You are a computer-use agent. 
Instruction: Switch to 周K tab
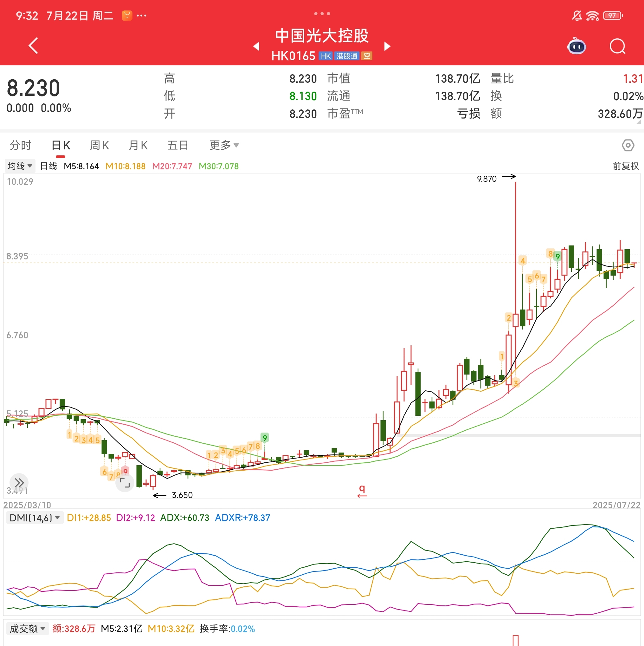(99, 145)
